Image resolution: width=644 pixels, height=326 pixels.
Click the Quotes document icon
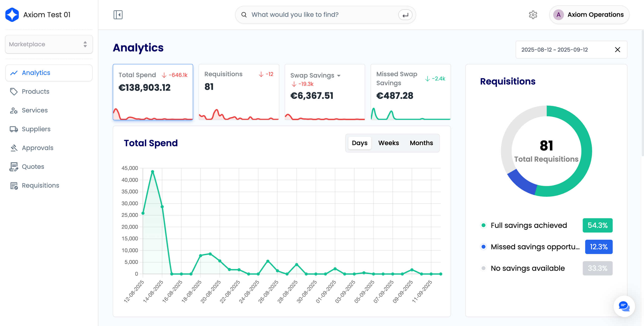click(14, 167)
